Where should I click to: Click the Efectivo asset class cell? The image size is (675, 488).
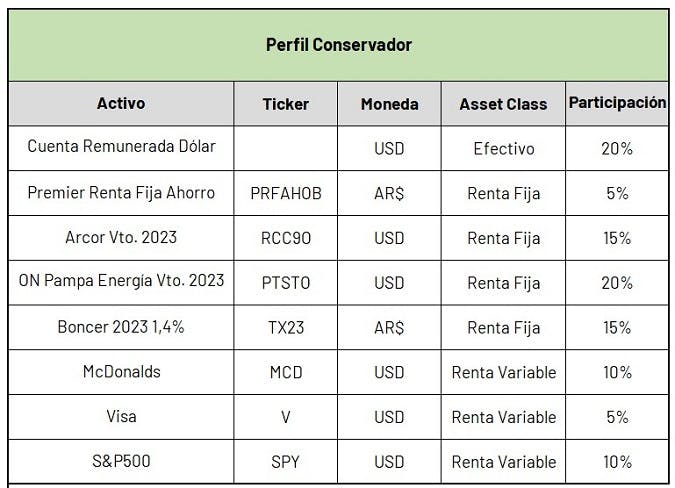tap(503, 148)
